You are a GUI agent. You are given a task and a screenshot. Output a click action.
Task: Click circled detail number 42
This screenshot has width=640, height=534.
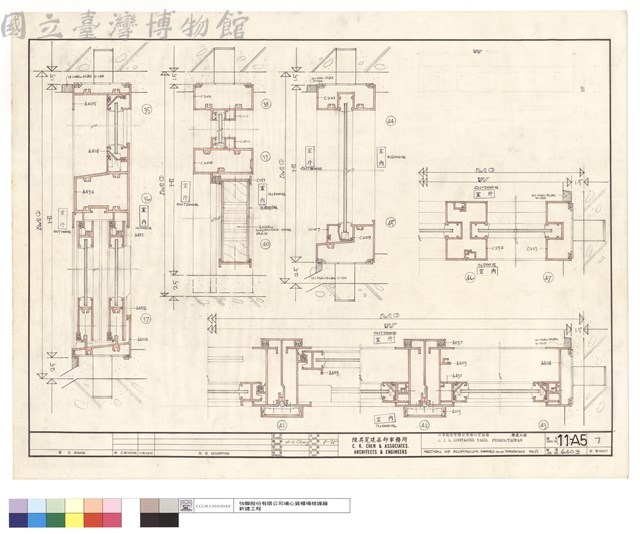point(424,425)
